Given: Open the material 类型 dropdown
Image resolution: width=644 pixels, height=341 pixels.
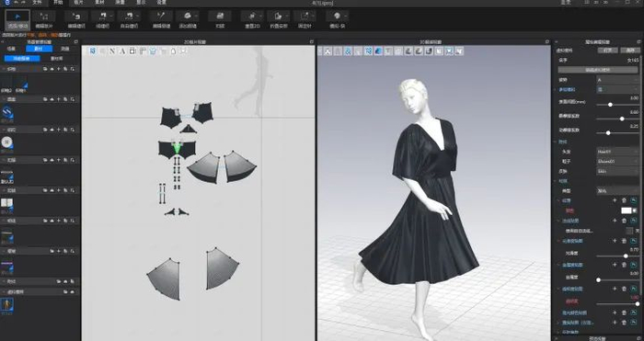Looking at the screenshot, I should click(617, 191).
